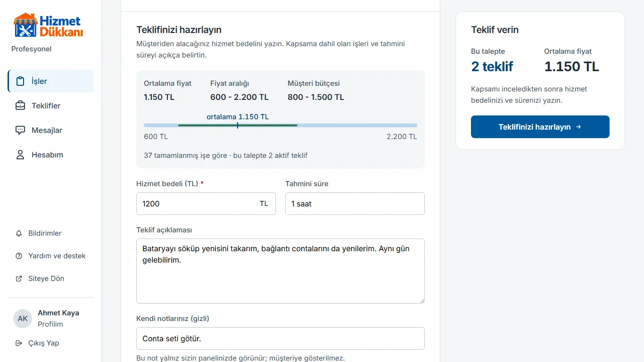Click the '2.200 TL' maximum price label
The width and height of the screenshot is (644, 362).
point(402,137)
